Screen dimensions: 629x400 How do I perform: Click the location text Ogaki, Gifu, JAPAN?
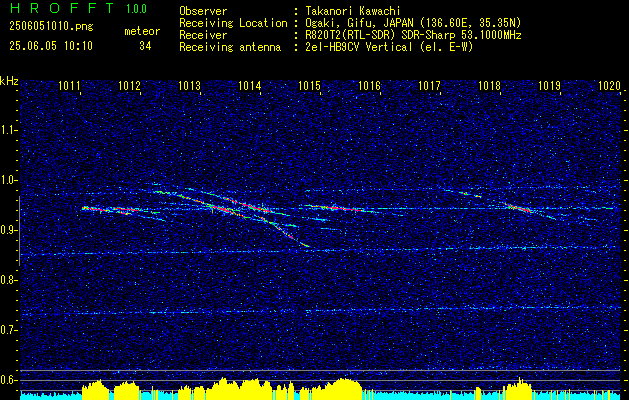pos(358,23)
